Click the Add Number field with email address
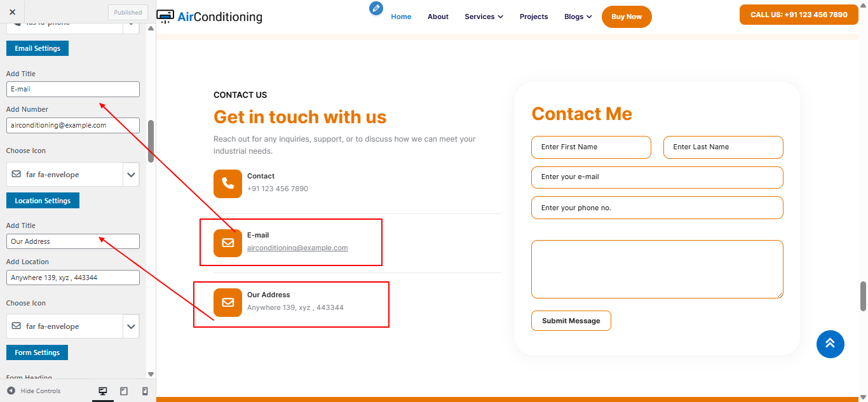The height and width of the screenshot is (402, 868). click(x=73, y=125)
